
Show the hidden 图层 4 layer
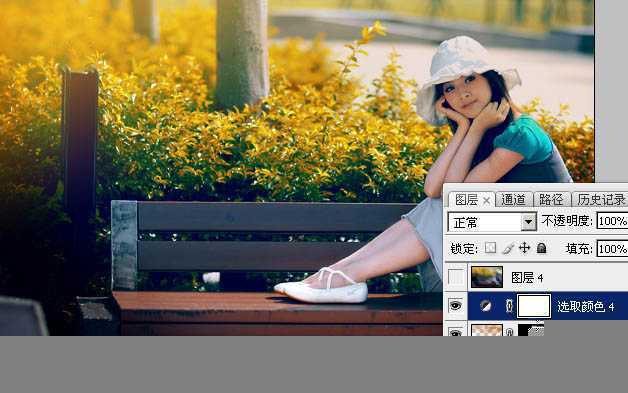point(456,277)
